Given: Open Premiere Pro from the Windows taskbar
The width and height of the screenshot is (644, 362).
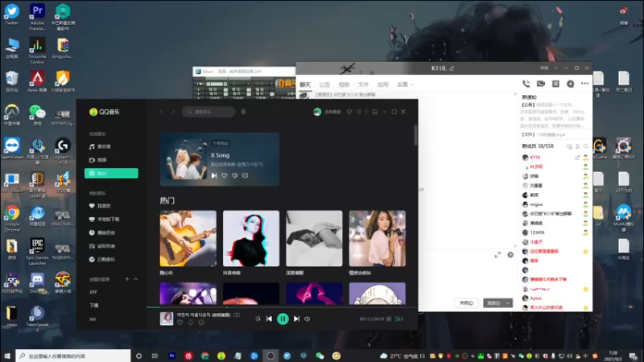Looking at the screenshot, I should coord(172,356).
